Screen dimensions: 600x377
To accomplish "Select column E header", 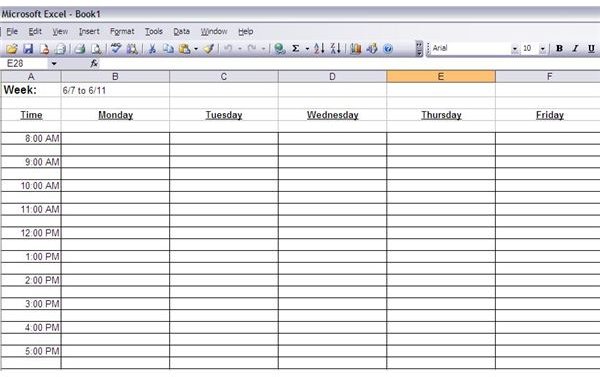I will click(x=441, y=77).
